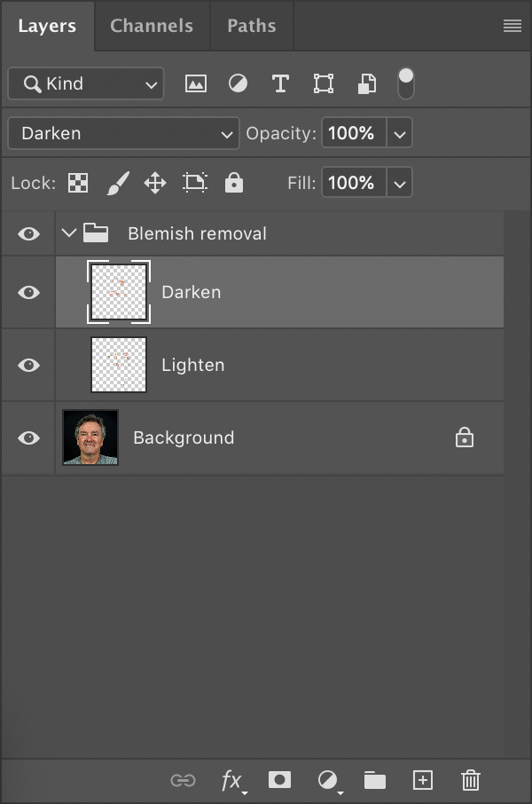The width and height of the screenshot is (532, 804).
Task: Open the Layers panel menu
Action: 512,26
